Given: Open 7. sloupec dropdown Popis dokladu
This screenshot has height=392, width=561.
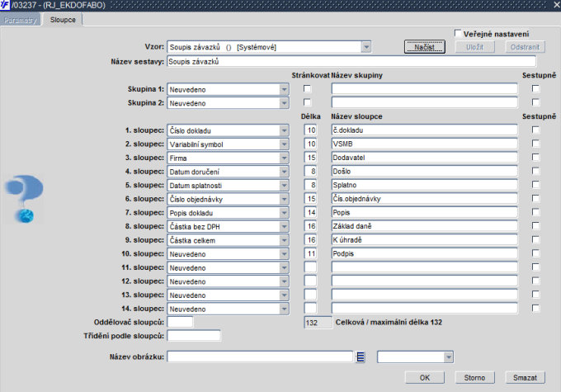Looking at the screenshot, I should (284, 213).
